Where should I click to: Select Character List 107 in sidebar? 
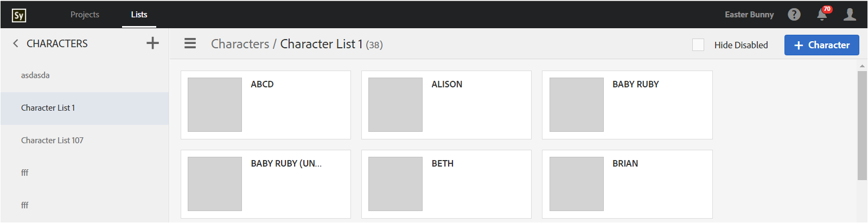pyautogui.click(x=52, y=141)
